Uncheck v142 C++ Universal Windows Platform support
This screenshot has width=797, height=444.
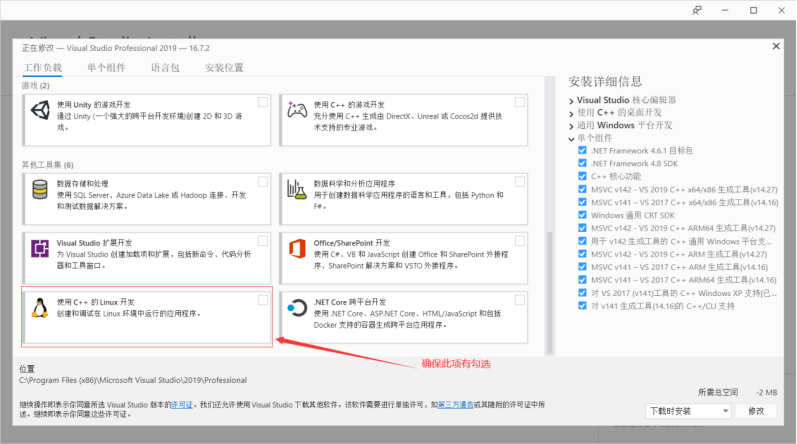[x=583, y=241]
